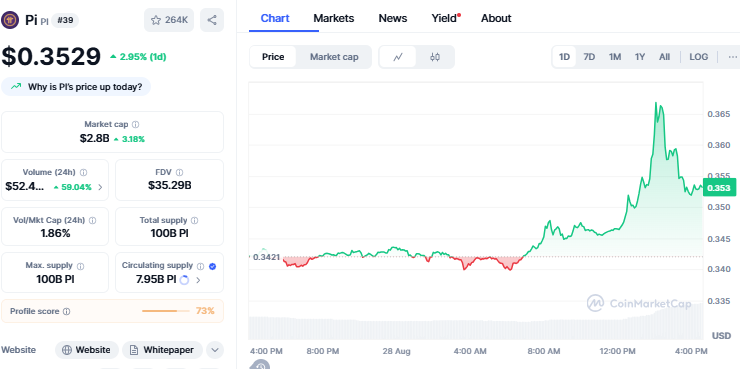This screenshot has height=369, width=740.
Task: Open the News tab
Action: pyautogui.click(x=393, y=18)
